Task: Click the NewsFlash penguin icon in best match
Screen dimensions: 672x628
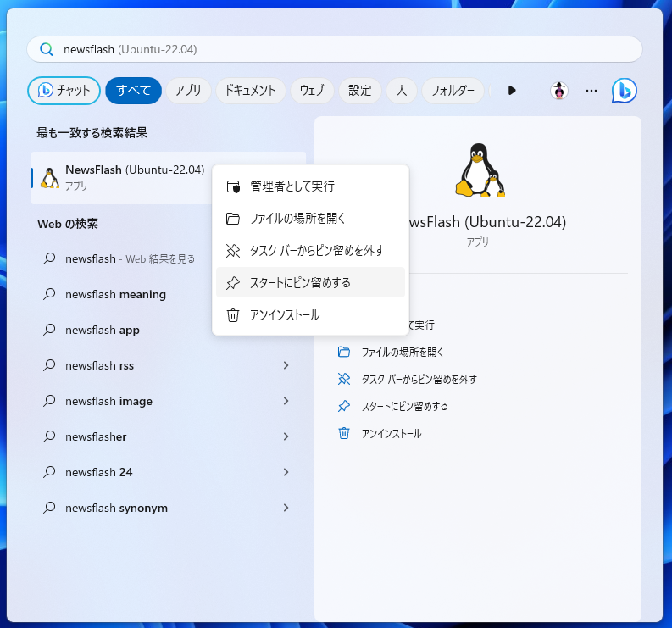Action: point(50,177)
